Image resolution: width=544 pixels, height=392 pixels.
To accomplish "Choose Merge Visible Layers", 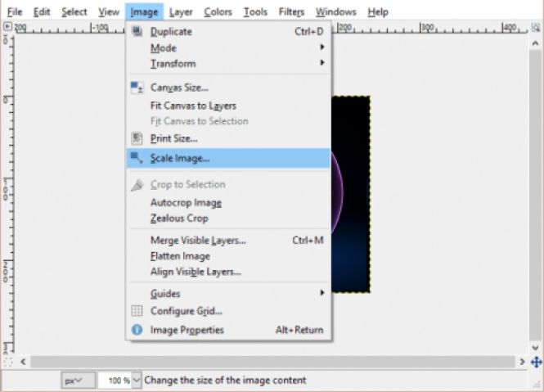I will tap(228, 241).
